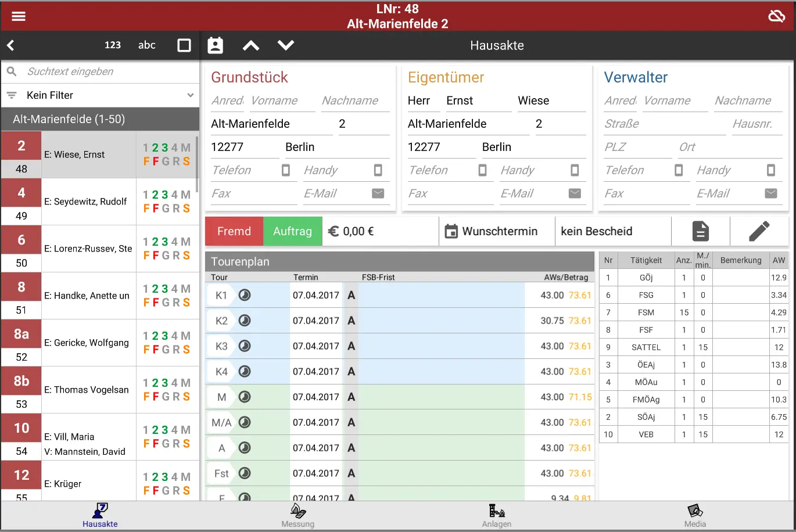Go to previous property with up arrow

pos(251,45)
